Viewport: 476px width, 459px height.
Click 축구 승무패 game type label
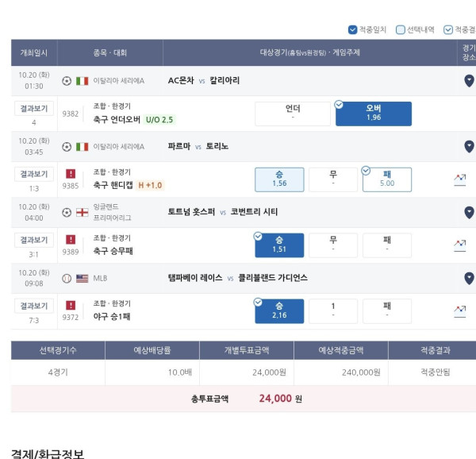113,251
